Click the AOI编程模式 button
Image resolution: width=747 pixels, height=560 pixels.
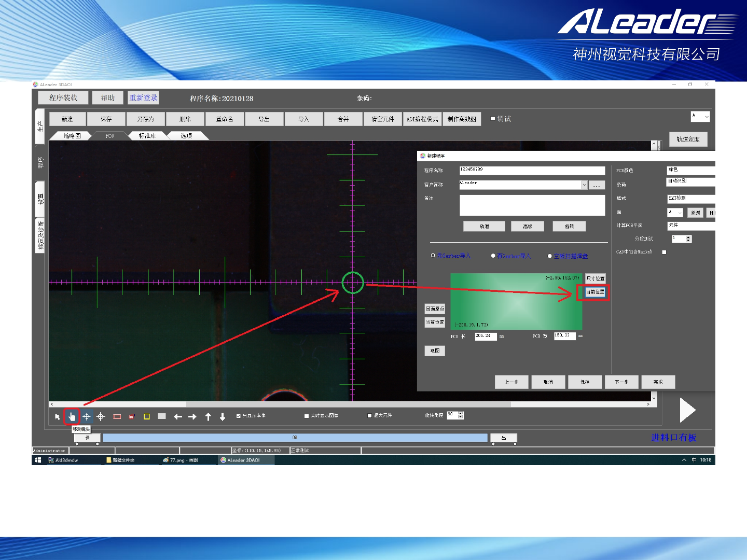pyautogui.click(x=422, y=119)
